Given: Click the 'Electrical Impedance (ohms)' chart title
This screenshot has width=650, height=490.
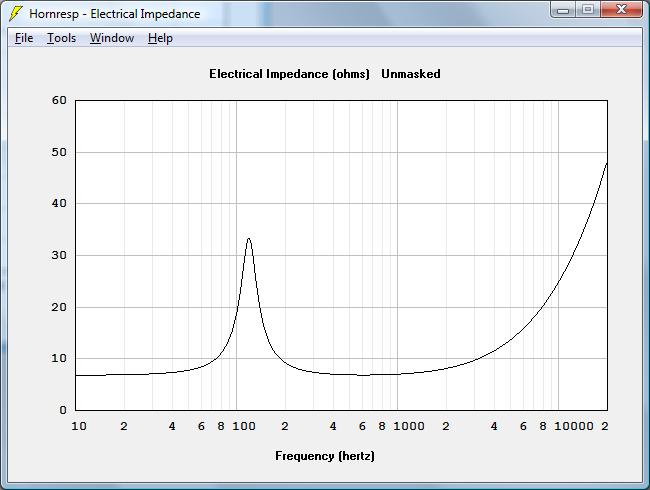Looking at the screenshot, I should [289, 74].
